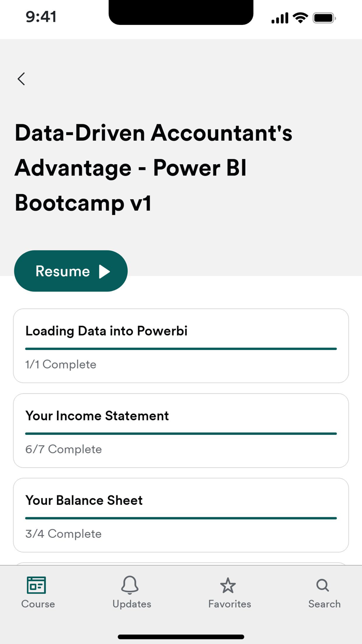The height and width of the screenshot is (644, 362).
Task: Open the Your Income Statement section
Action: 180,430
